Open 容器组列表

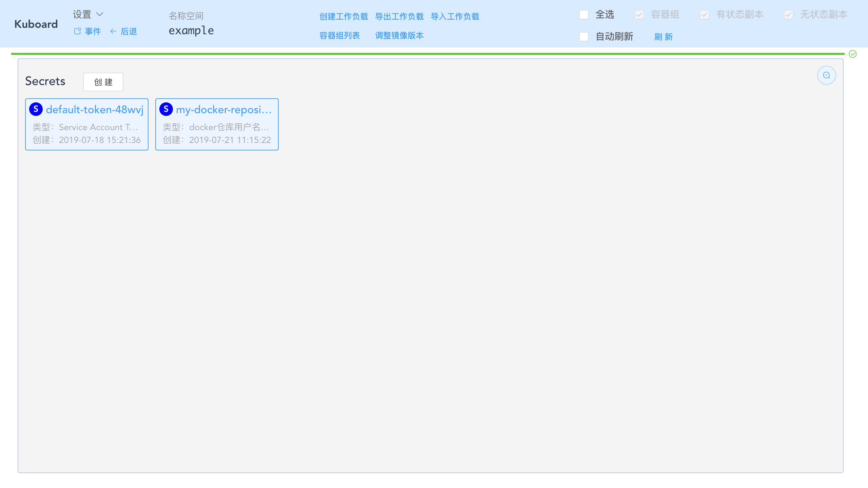[x=339, y=36]
